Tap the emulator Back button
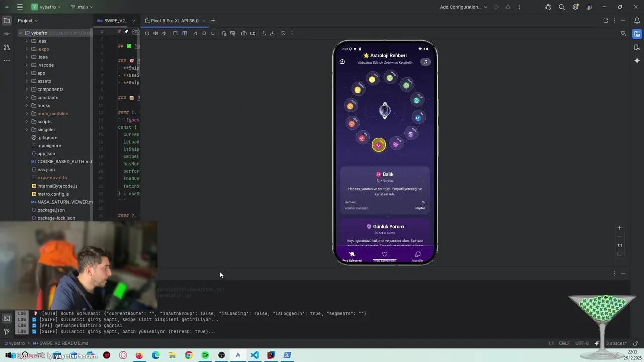The height and width of the screenshot is (362, 644). (196, 33)
